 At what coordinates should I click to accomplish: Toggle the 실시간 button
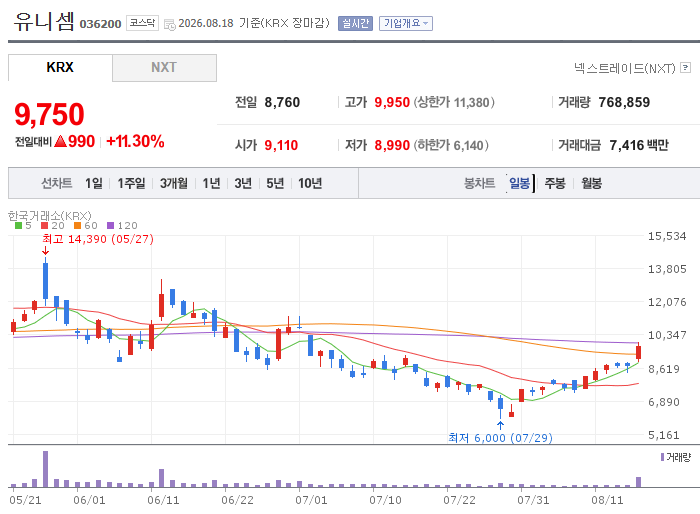coord(355,23)
